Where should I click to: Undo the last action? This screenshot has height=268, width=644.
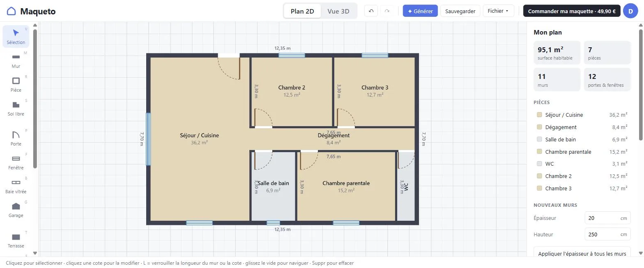point(371,11)
